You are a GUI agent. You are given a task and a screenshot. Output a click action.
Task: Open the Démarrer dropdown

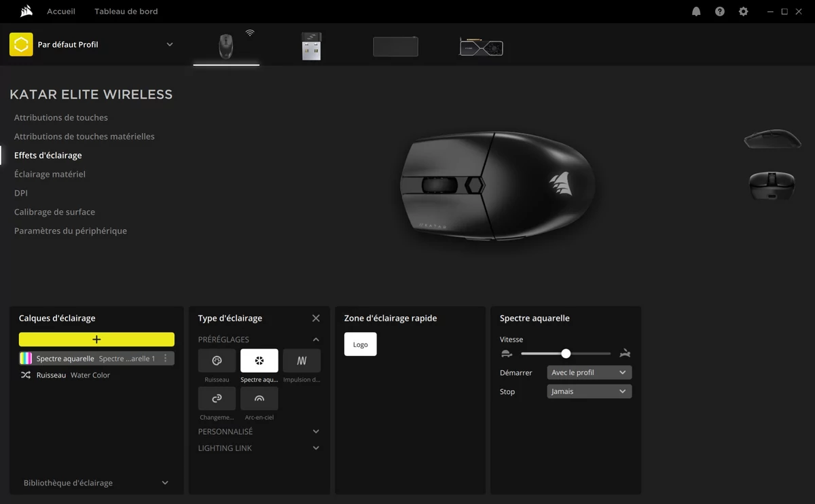coord(590,373)
